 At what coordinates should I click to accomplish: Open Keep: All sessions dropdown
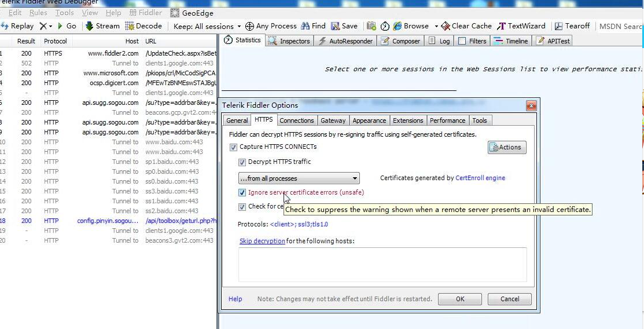click(x=207, y=26)
